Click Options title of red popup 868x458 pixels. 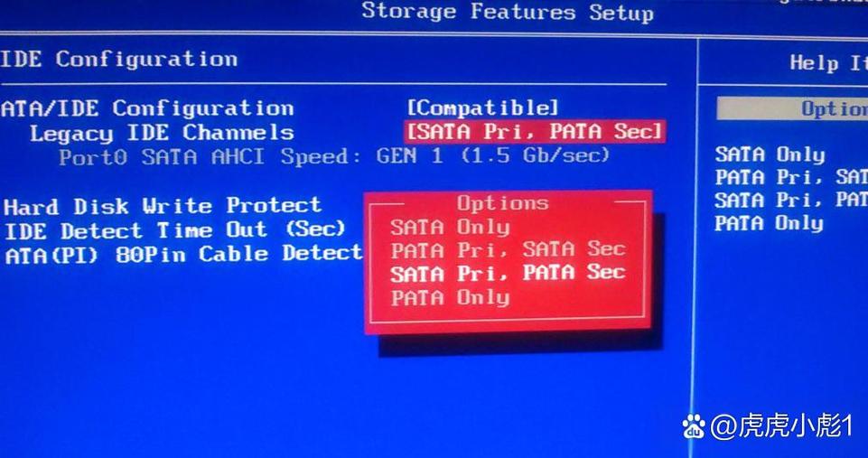[x=502, y=202]
